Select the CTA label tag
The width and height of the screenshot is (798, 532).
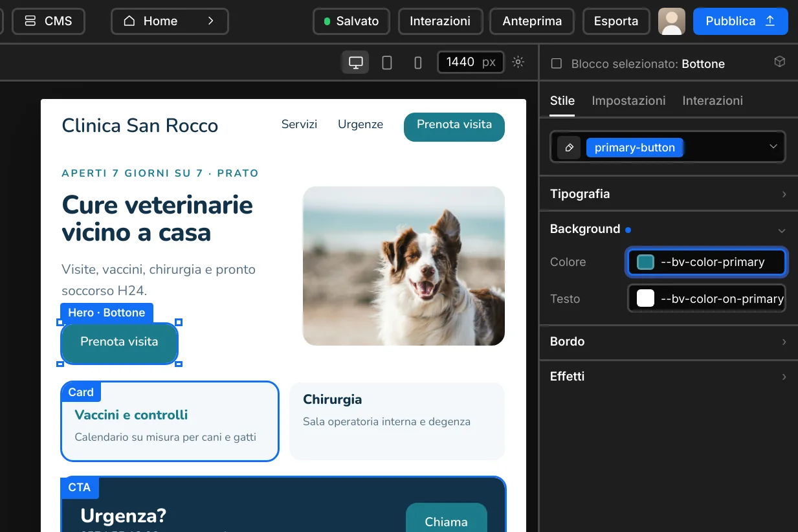[x=80, y=487]
